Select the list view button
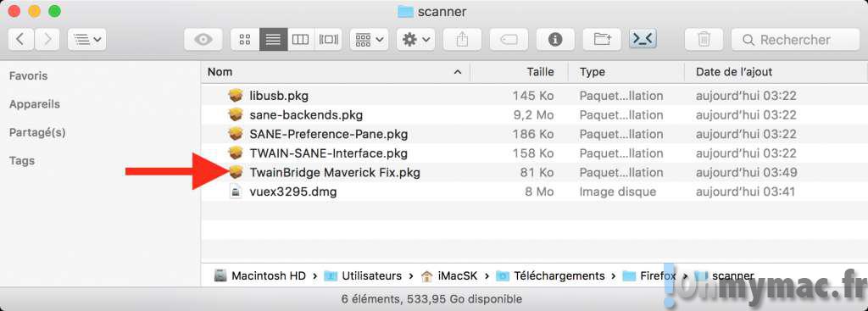 (x=274, y=39)
